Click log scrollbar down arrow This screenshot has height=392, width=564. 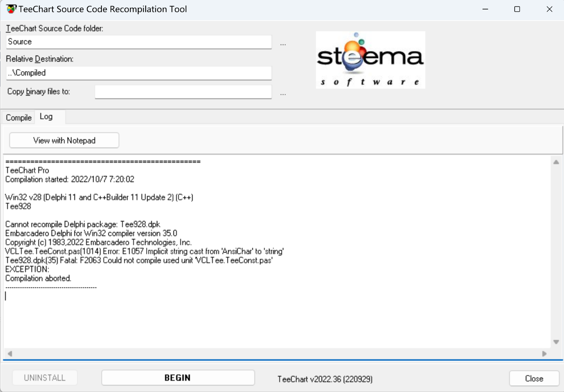pyautogui.click(x=556, y=342)
